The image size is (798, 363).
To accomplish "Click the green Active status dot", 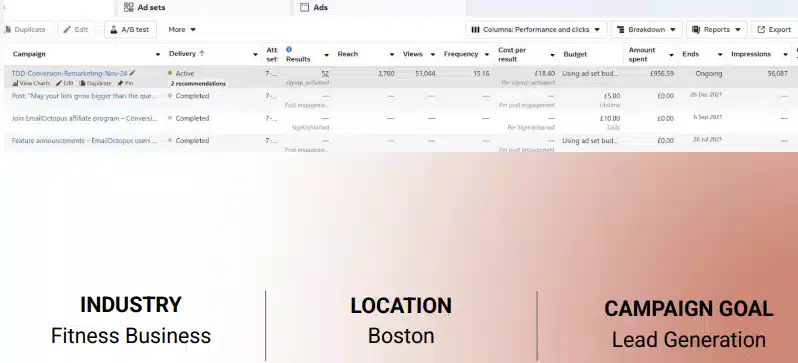I will 170,73.
